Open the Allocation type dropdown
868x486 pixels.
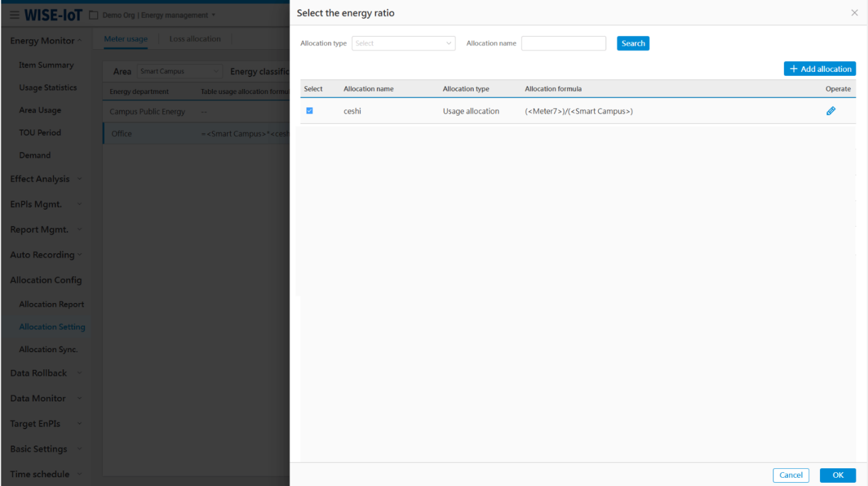pos(403,44)
